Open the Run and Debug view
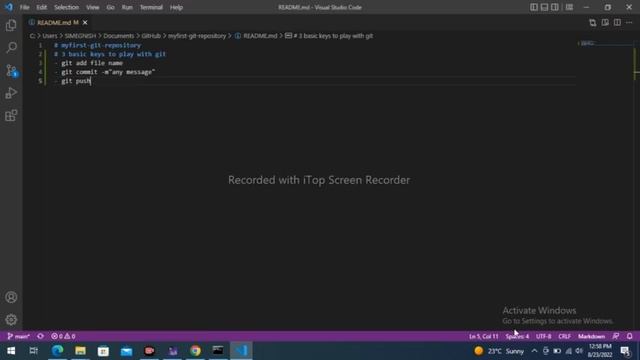Image resolution: width=640 pixels, height=360 pixels. click(11, 93)
